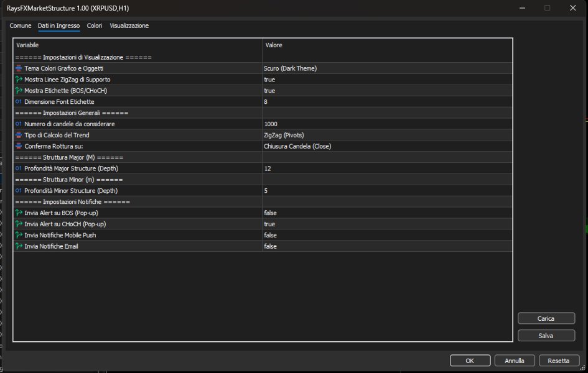Screen dimensions: 588x373
Task: Select Impostazioni di Visualizzazione section row
Action: (x=263, y=57)
